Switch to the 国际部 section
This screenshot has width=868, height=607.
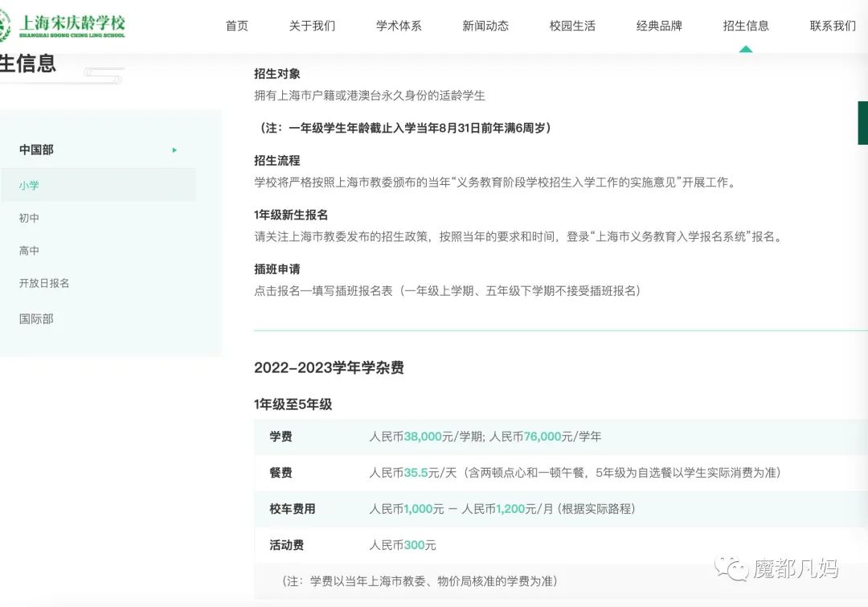click(x=31, y=318)
